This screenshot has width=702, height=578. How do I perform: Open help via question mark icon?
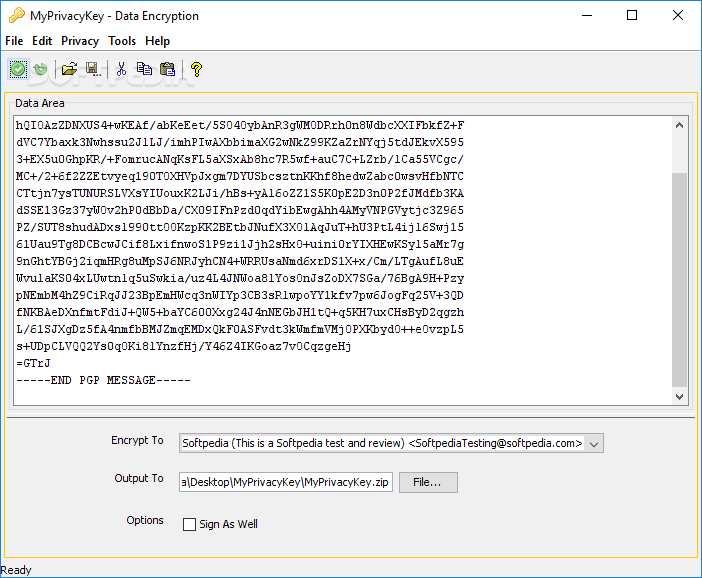tap(196, 69)
